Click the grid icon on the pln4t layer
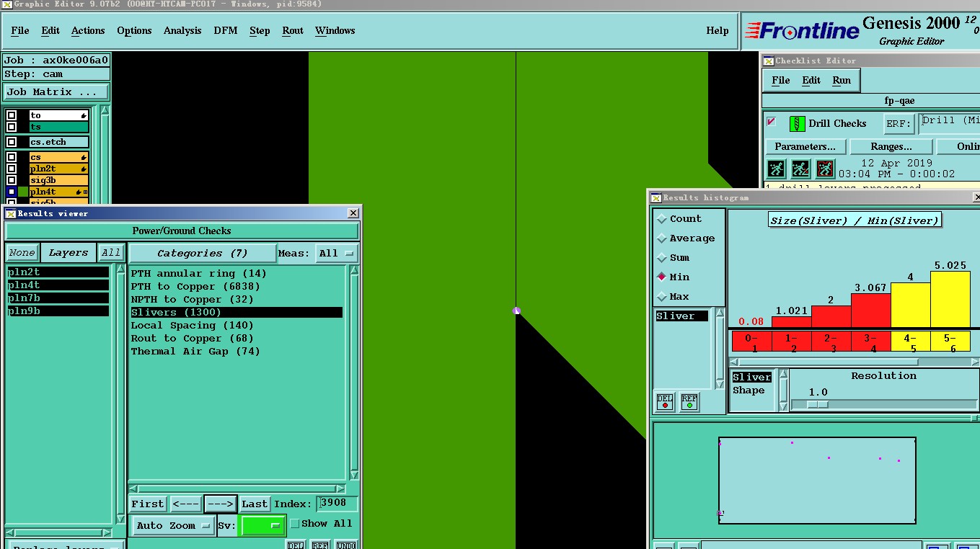980x549 pixels. click(86, 192)
